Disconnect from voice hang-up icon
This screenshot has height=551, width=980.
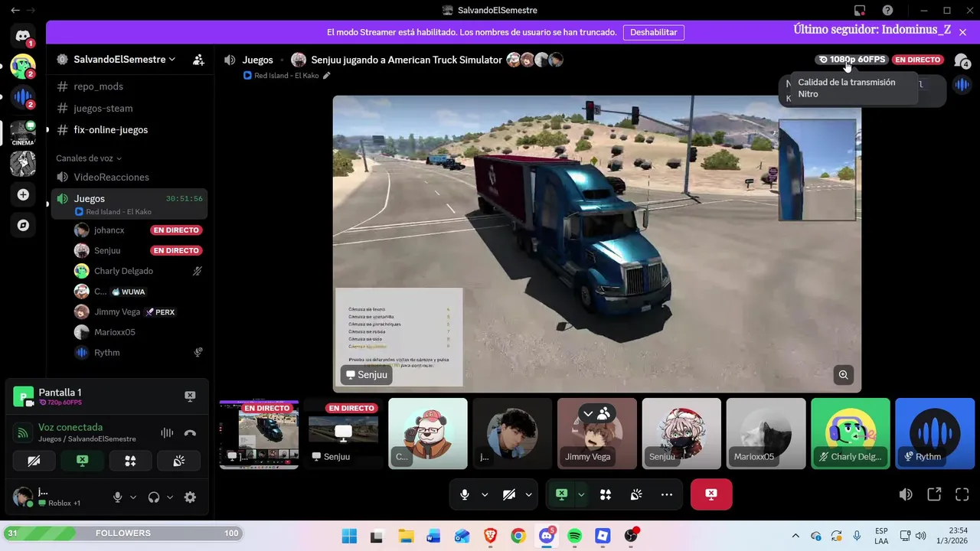point(190,433)
